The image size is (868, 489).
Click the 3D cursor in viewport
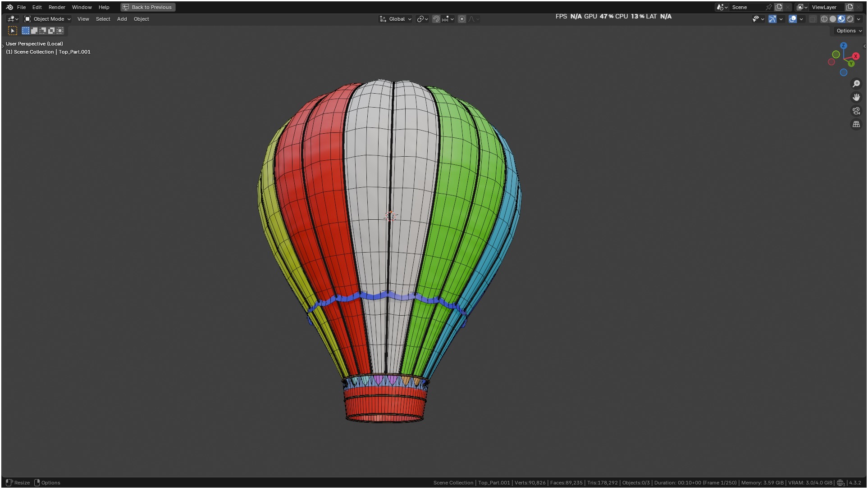click(x=391, y=217)
